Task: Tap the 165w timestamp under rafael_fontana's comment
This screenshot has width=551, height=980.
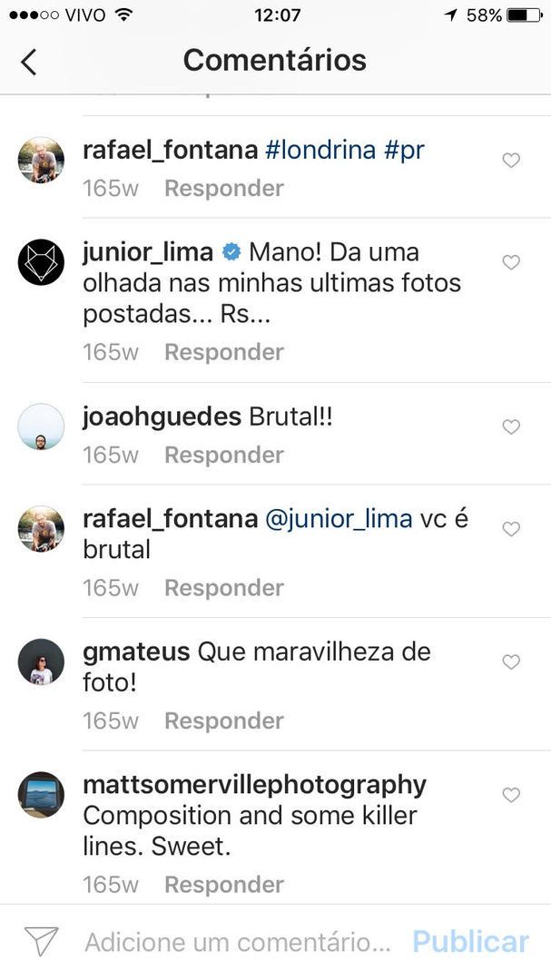Action: (x=109, y=188)
